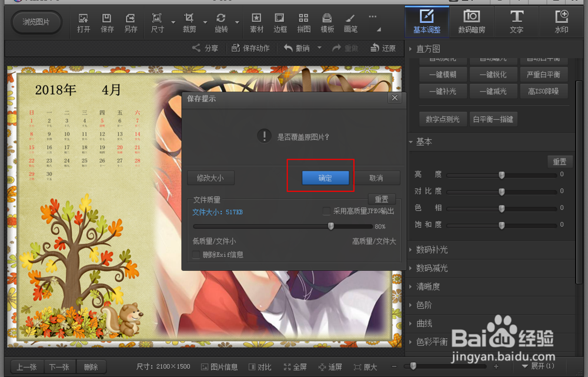This screenshot has width=588, height=377.
Task: Reset file quality with 重置 in dialog
Action: (x=382, y=199)
